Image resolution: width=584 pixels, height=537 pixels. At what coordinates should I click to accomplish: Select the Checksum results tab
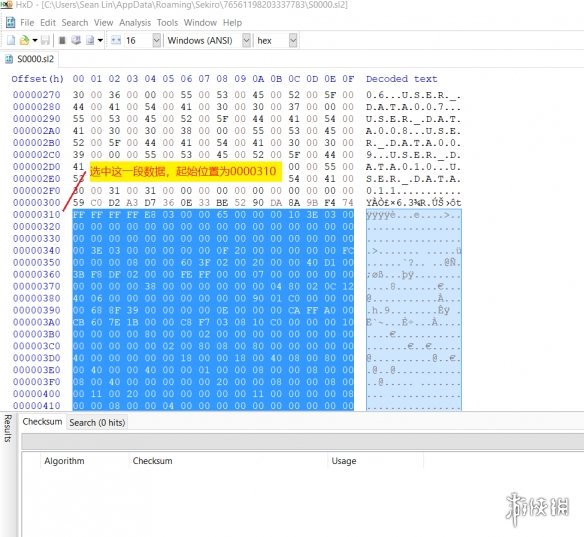coord(42,422)
